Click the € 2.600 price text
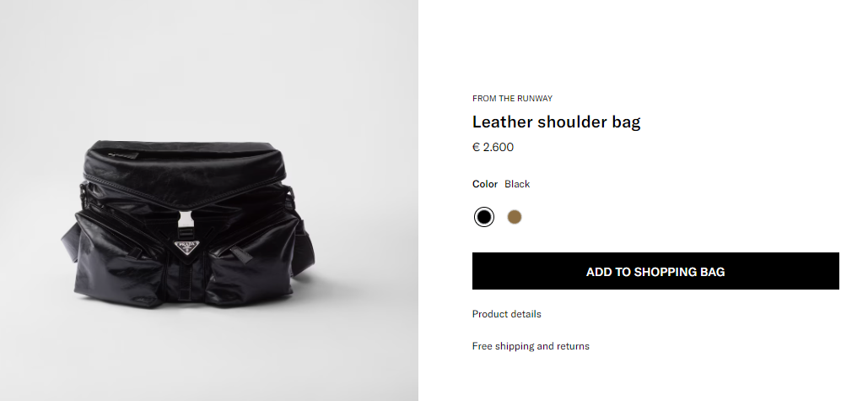 tap(493, 148)
